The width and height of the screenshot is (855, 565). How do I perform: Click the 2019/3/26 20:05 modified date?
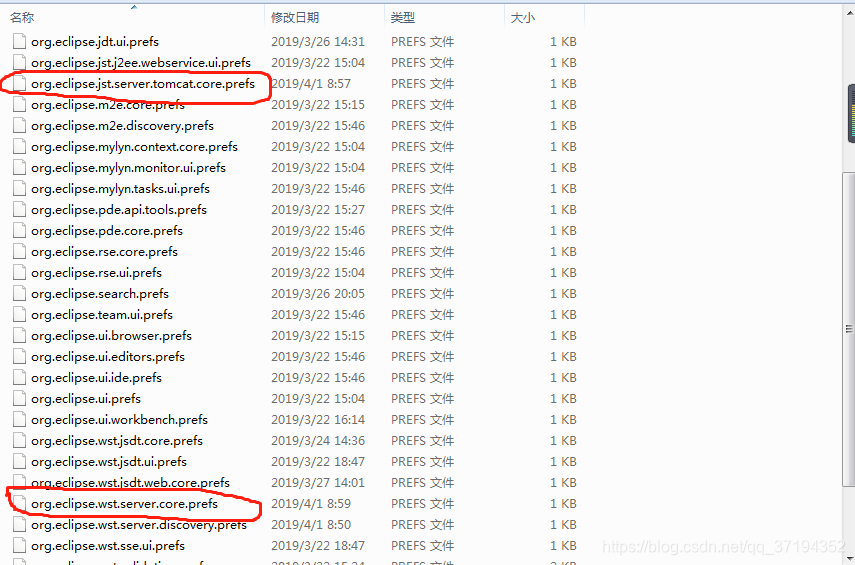318,293
